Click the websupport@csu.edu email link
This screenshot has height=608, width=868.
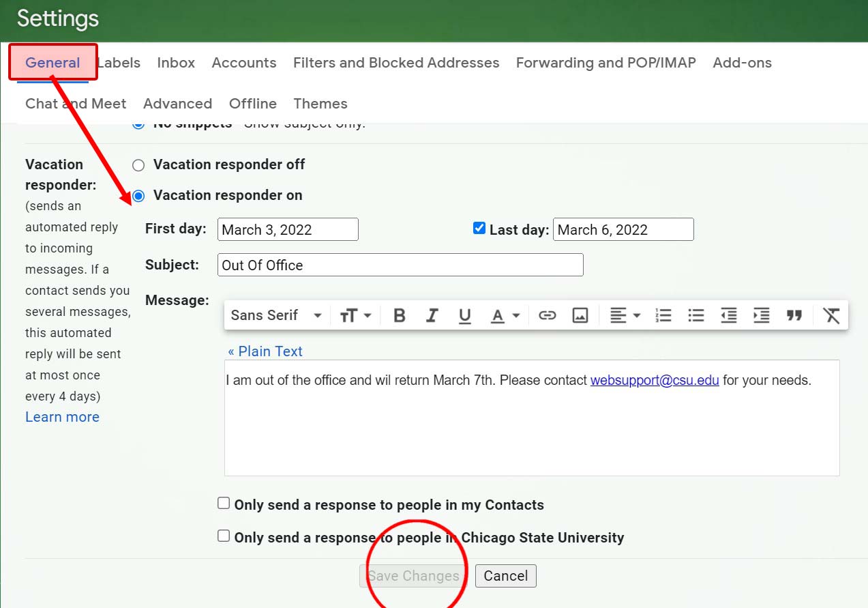655,380
